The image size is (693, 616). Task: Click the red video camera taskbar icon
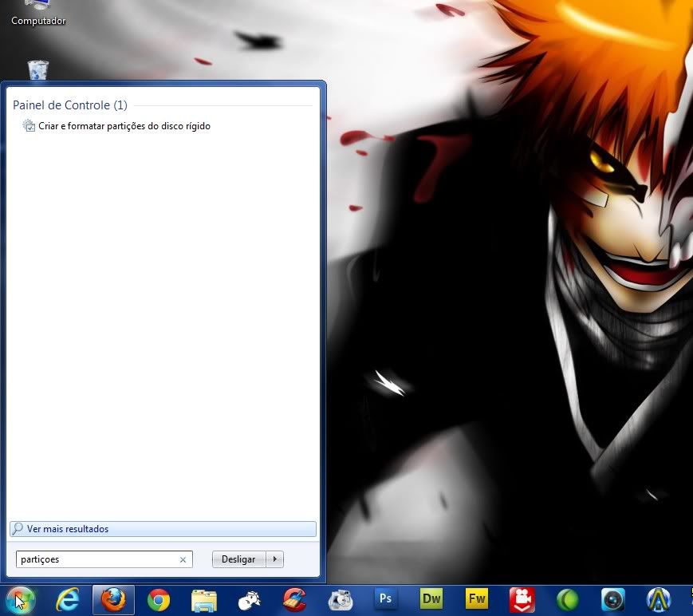(522, 599)
